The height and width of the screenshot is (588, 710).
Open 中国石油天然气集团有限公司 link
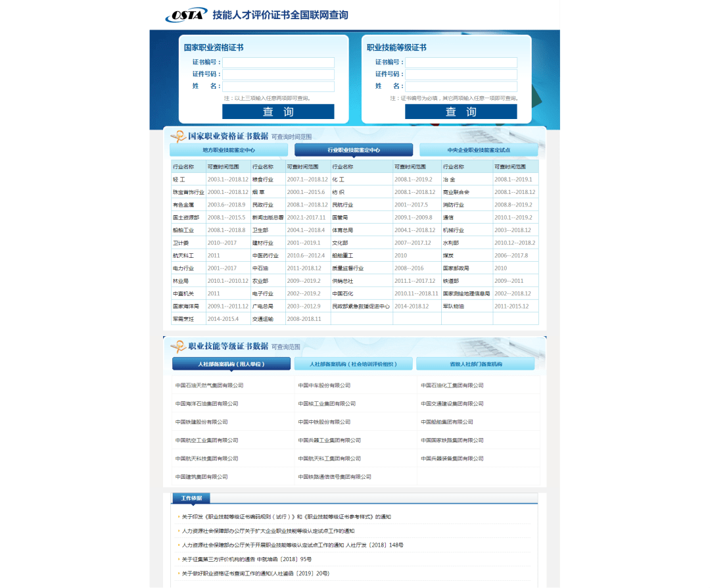click(x=209, y=385)
